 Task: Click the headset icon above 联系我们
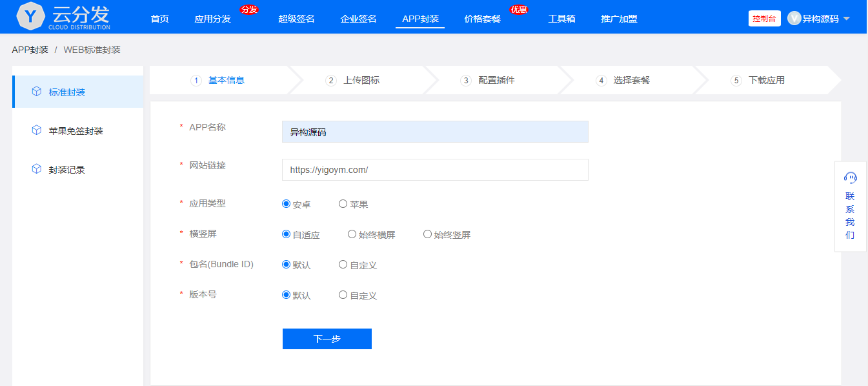point(851,178)
